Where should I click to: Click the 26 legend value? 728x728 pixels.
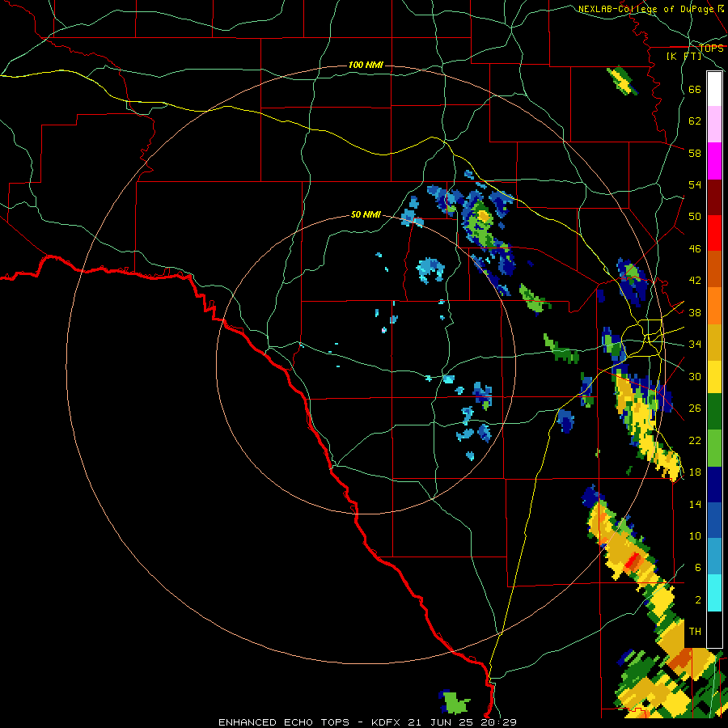pyautogui.click(x=695, y=408)
